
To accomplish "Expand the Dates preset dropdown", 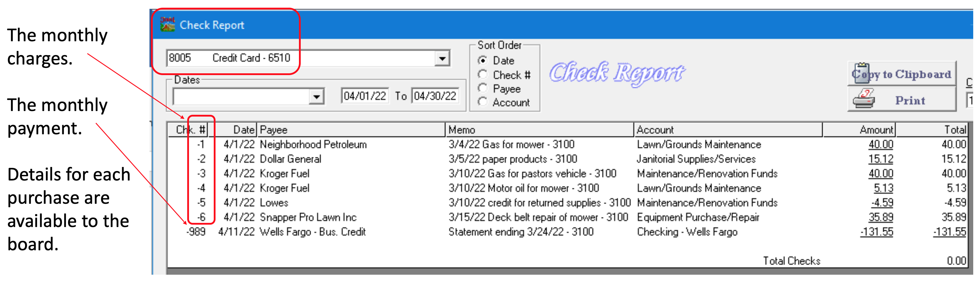I will 316,97.
